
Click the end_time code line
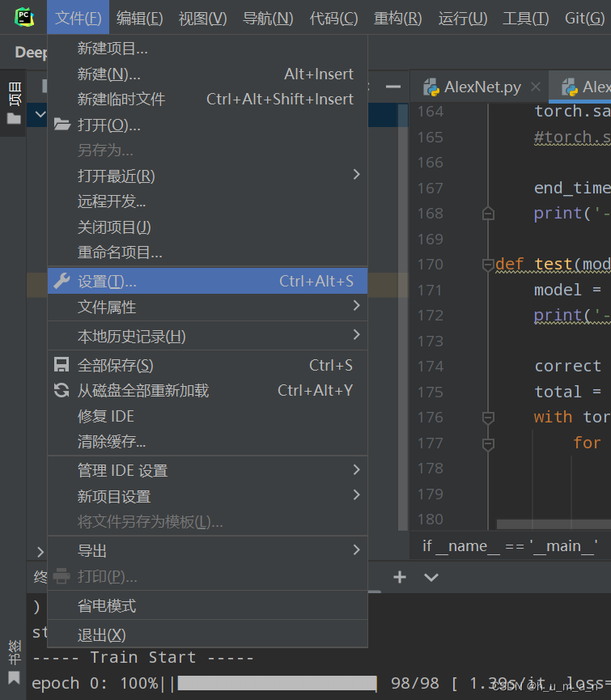(x=572, y=188)
